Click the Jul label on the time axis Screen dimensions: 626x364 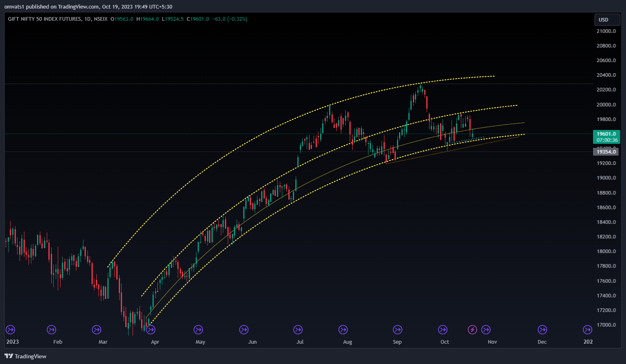click(300, 342)
